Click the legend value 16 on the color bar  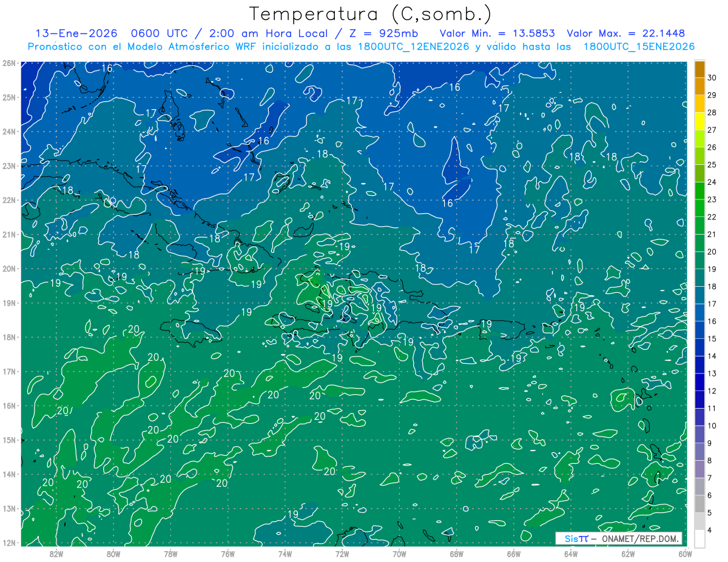click(x=712, y=321)
